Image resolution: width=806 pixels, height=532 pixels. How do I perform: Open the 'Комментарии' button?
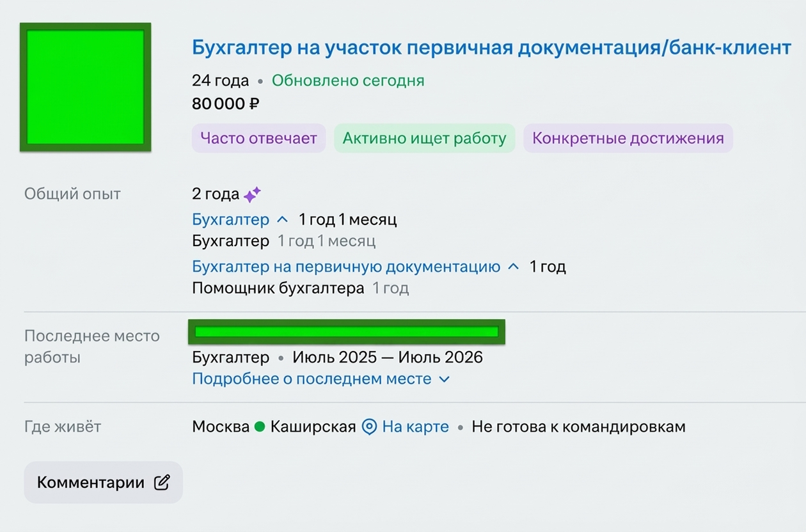coord(104,482)
